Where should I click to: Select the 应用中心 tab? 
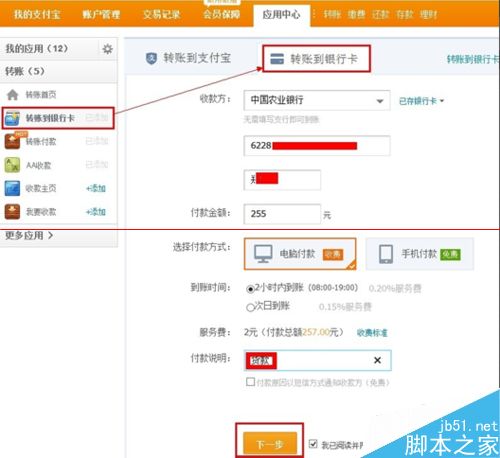click(281, 14)
